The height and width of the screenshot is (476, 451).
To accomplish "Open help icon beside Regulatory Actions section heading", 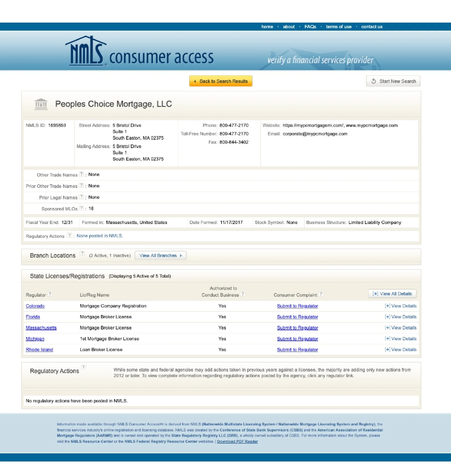I will [x=83, y=367].
